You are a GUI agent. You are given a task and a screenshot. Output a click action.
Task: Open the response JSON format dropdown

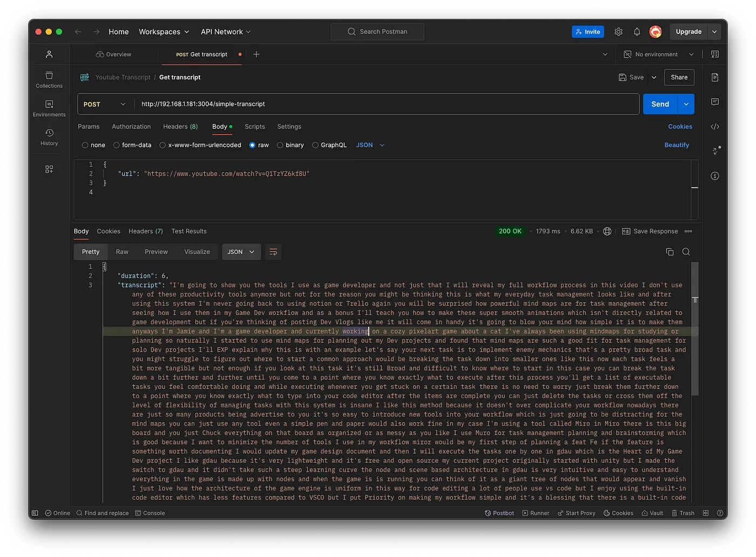click(x=241, y=252)
